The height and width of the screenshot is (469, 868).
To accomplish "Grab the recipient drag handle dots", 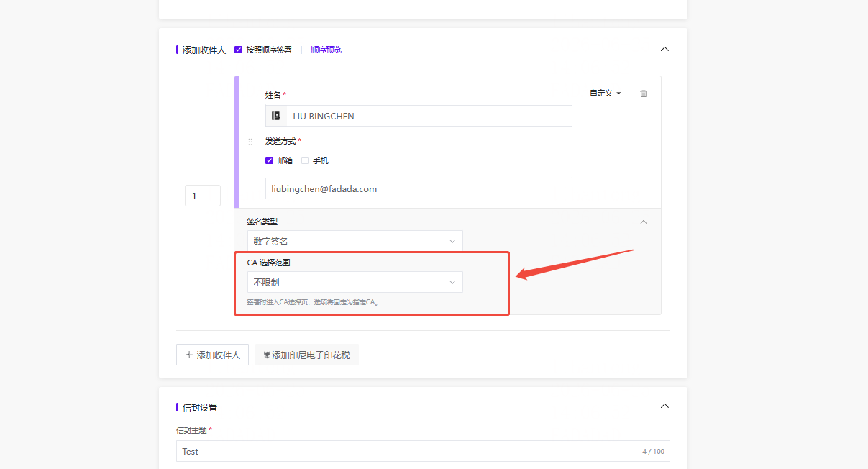I will tap(250, 142).
